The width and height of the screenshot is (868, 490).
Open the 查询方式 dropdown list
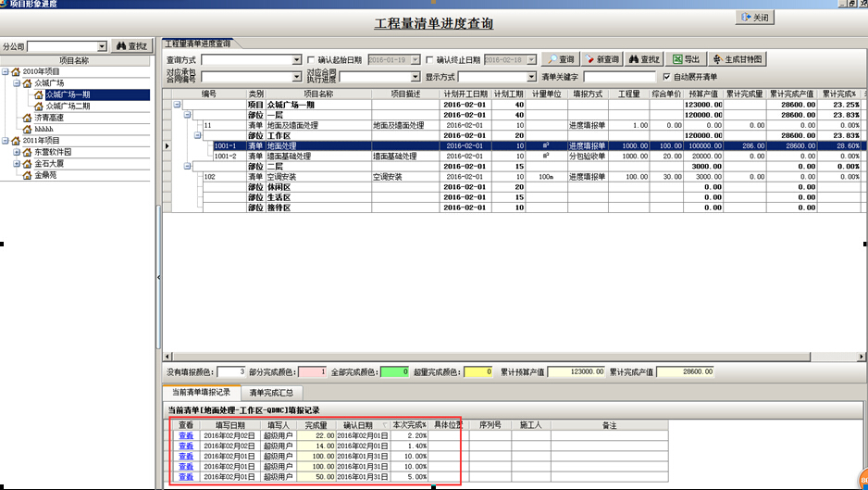pos(297,60)
